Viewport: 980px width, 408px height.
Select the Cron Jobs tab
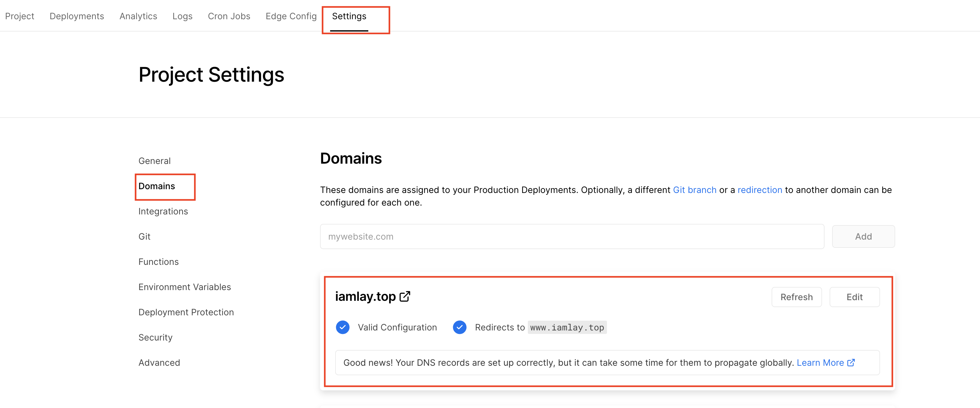[x=229, y=16]
